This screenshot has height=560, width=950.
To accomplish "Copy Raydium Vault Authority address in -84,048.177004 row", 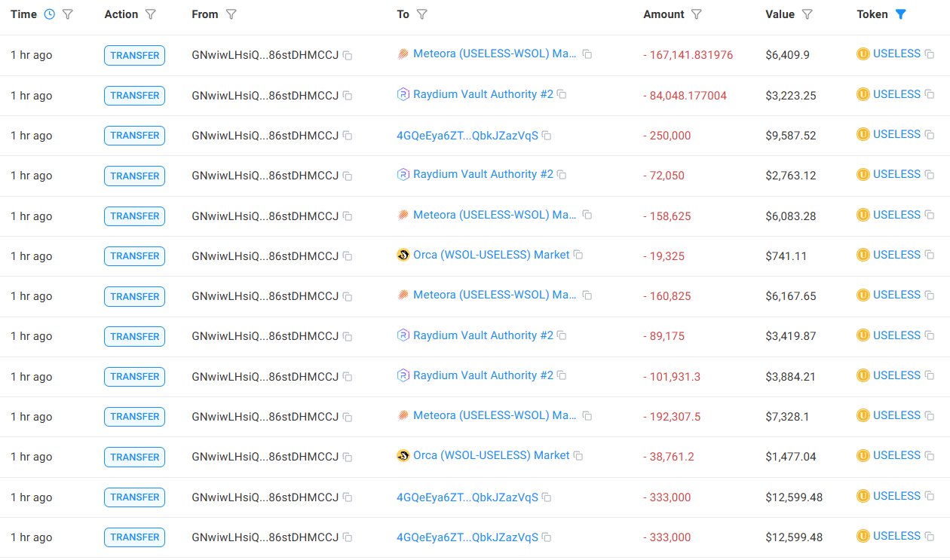I will 562,95.
